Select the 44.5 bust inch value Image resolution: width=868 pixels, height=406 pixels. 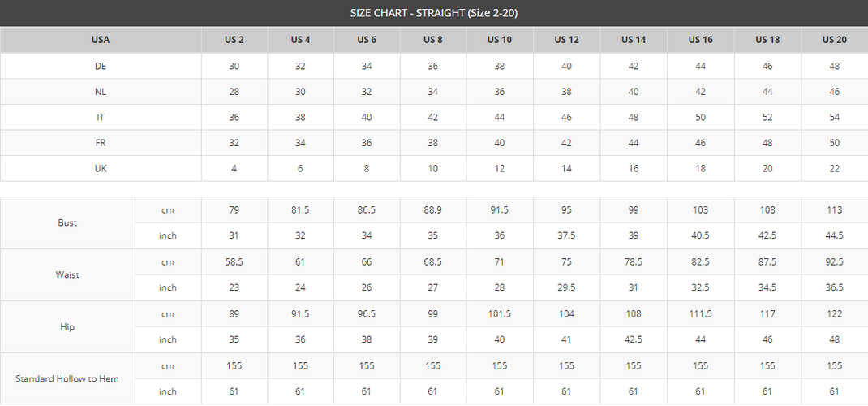pos(834,235)
